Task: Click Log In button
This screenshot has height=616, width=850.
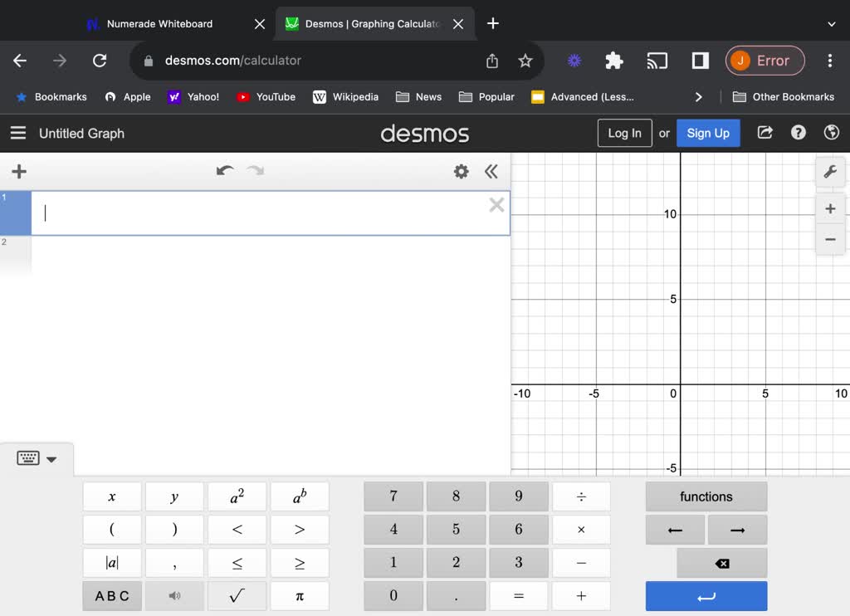Action: (x=624, y=133)
